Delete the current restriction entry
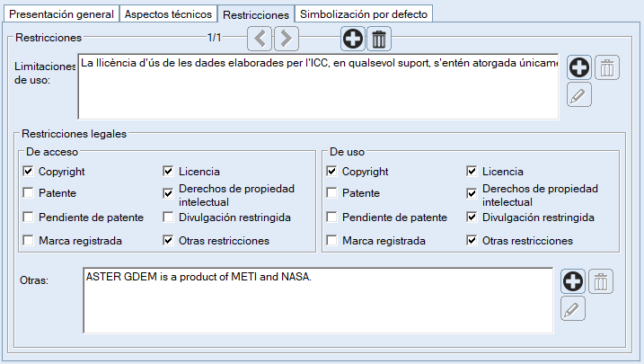Image resolution: width=644 pixels, height=364 pixels. tap(379, 39)
